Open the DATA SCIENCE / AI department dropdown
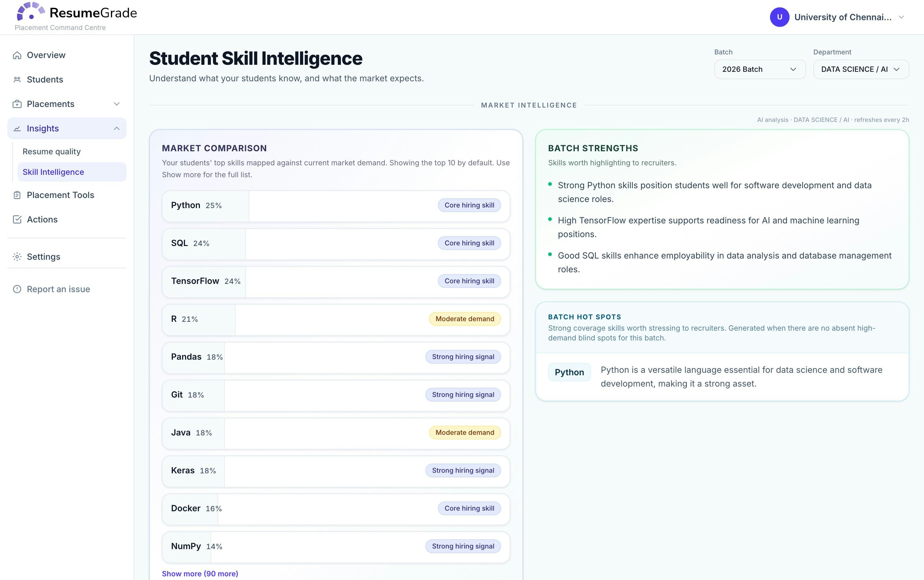924x580 pixels. click(x=861, y=69)
